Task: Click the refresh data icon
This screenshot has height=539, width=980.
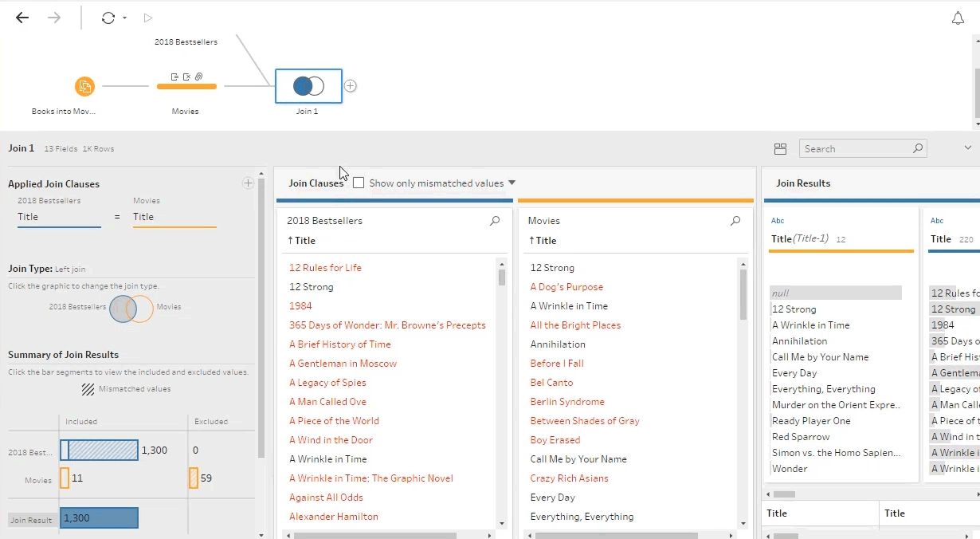Action: pos(108,18)
